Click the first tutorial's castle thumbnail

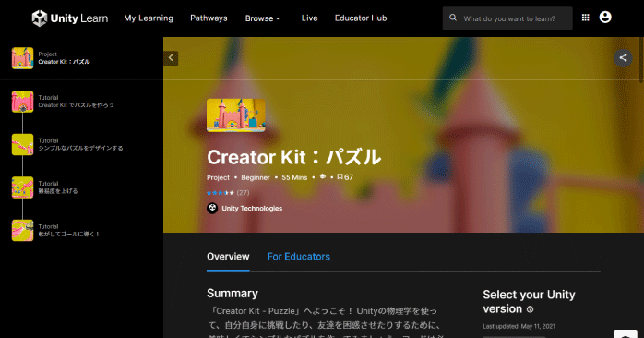22,102
